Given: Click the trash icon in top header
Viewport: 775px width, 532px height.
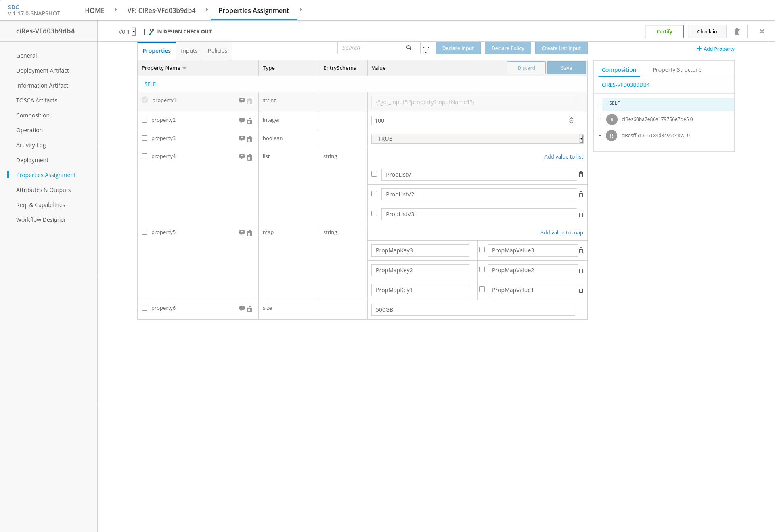Looking at the screenshot, I should coord(737,31).
